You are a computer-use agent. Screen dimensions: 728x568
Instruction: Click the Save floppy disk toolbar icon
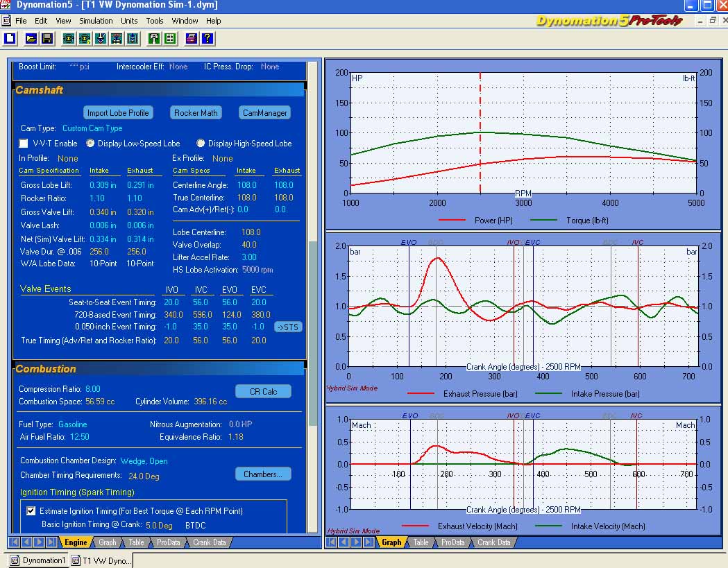[x=47, y=39]
